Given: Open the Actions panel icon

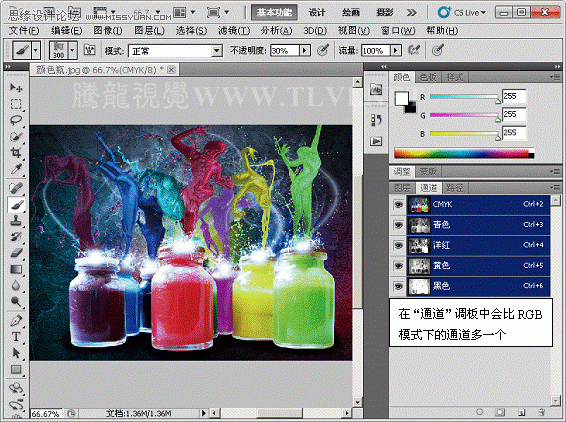Looking at the screenshot, I should (376, 141).
